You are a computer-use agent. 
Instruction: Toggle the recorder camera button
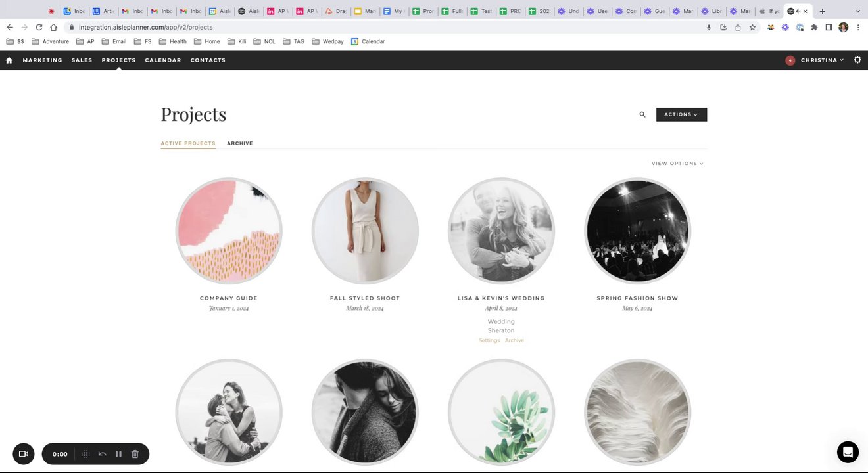24,454
